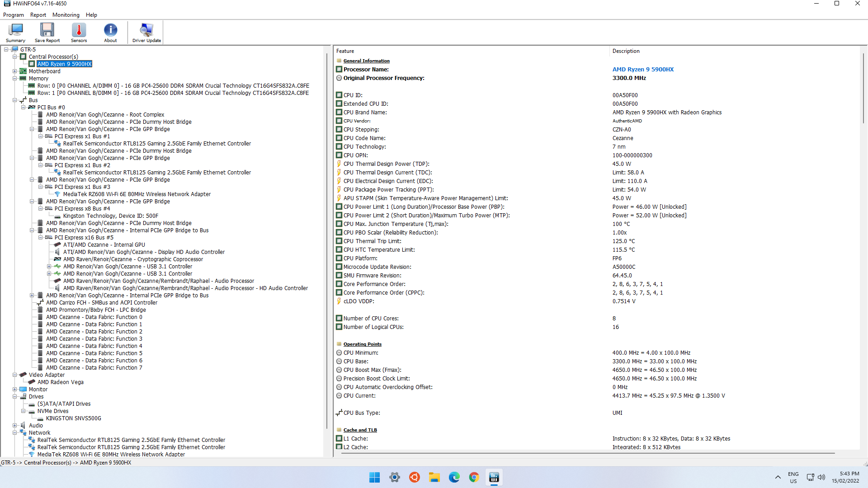Open Settings gear from the taskbar

click(395, 477)
